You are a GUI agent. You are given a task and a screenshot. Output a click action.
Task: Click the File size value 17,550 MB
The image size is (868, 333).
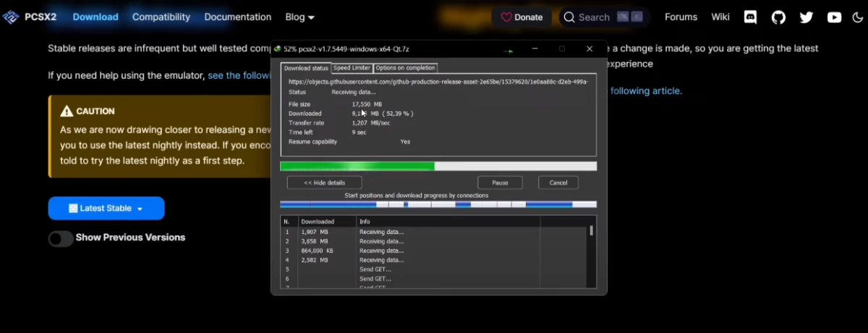click(x=367, y=105)
